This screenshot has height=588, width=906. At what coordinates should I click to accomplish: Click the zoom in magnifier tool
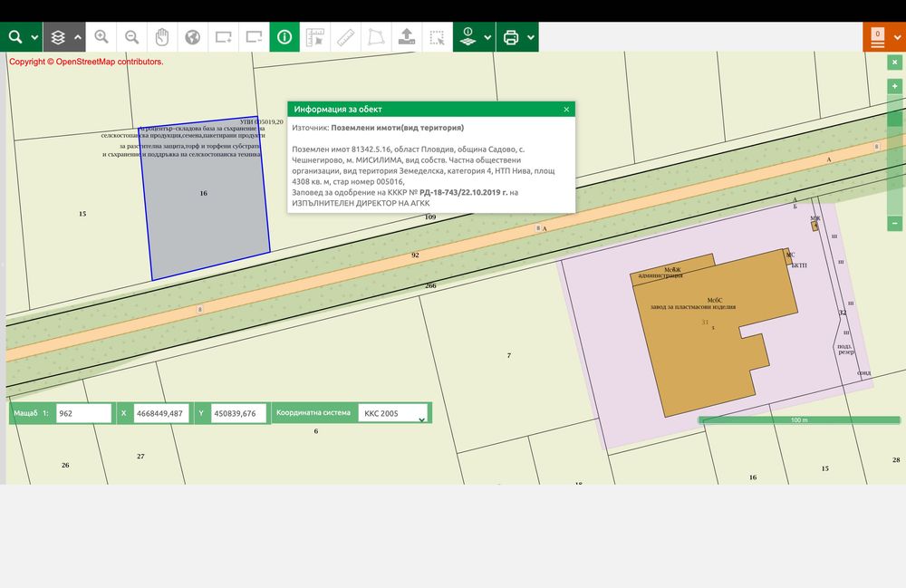point(101,37)
